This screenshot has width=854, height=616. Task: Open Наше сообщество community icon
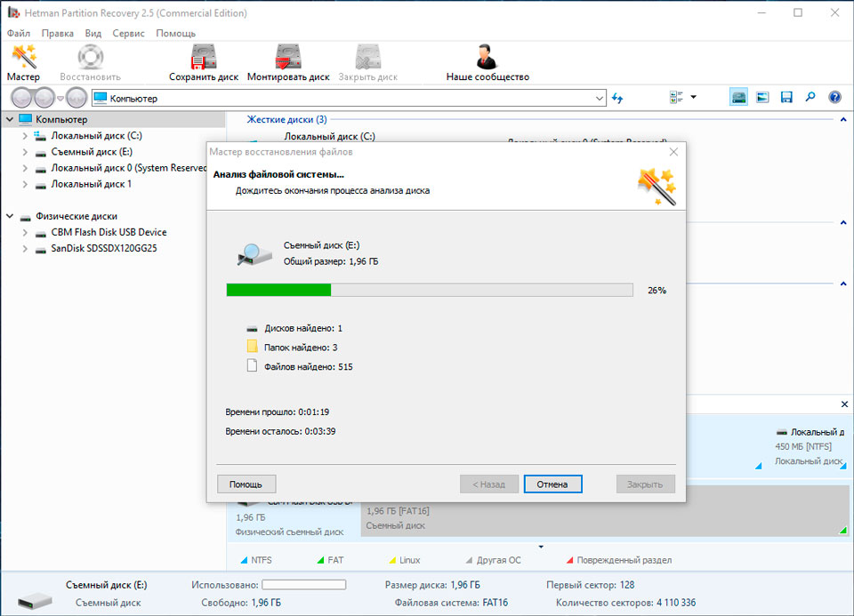(x=486, y=57)
